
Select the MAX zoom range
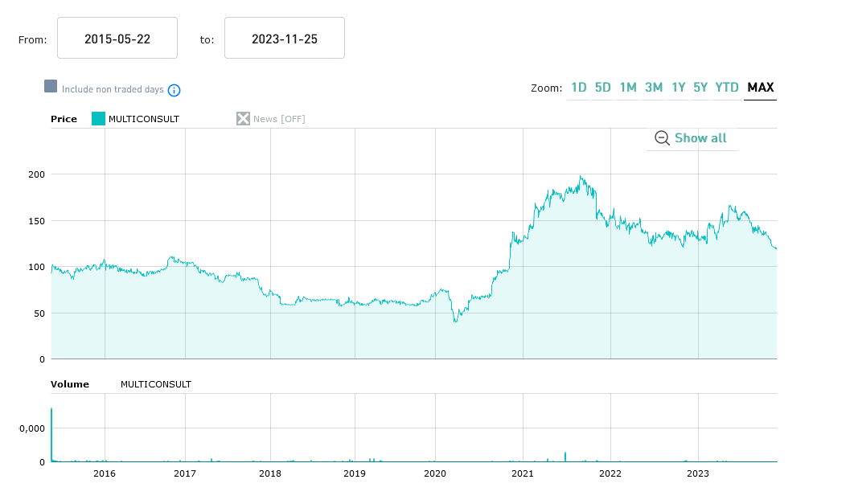[760, 88]
